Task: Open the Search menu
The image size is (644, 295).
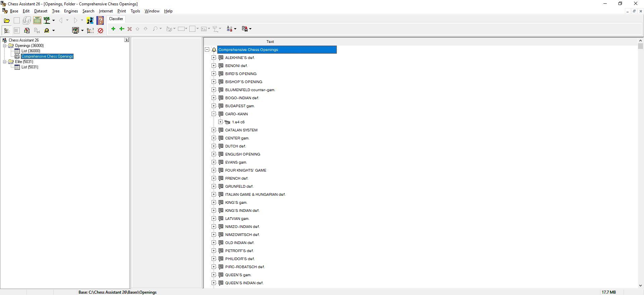Action: tap(88, 11)
